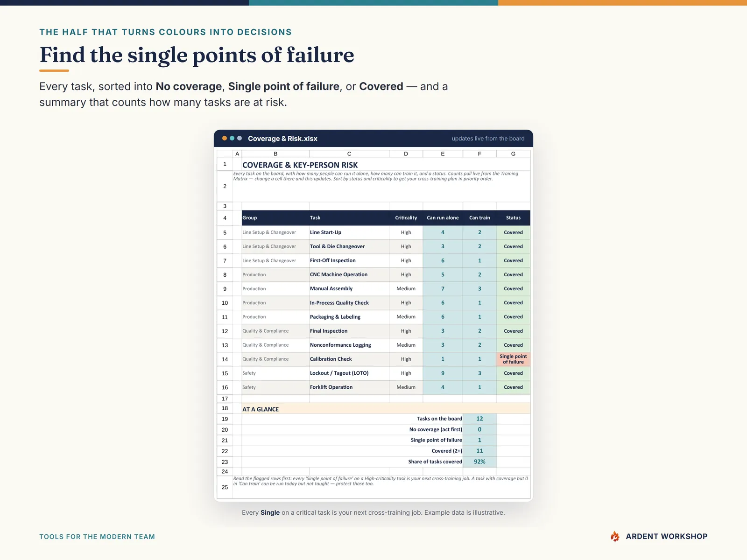The height and width of the screenshot is (560, 747).
Task: Select column B header
Action: [x=275, y=154]
